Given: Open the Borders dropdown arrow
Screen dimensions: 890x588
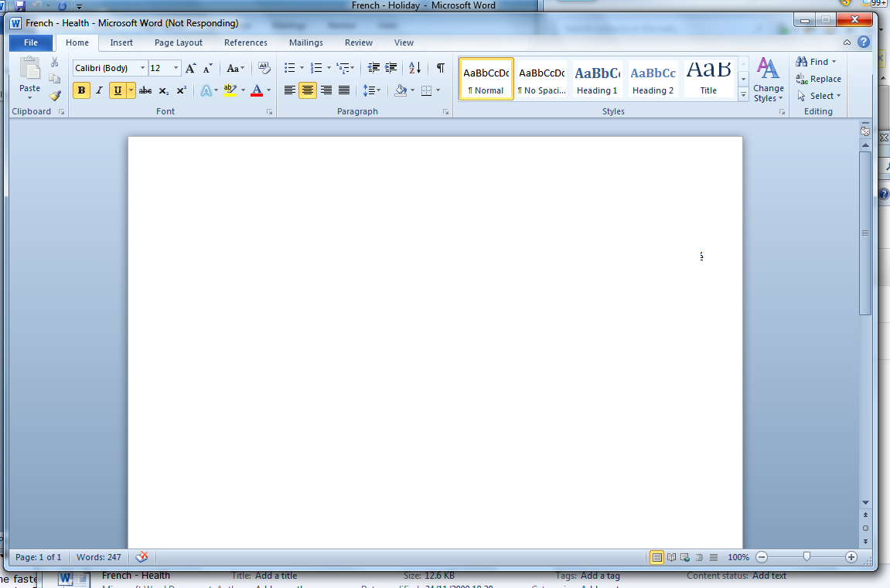Looking at the screenshot, I should pyautogui.click(x=438, y=90).
